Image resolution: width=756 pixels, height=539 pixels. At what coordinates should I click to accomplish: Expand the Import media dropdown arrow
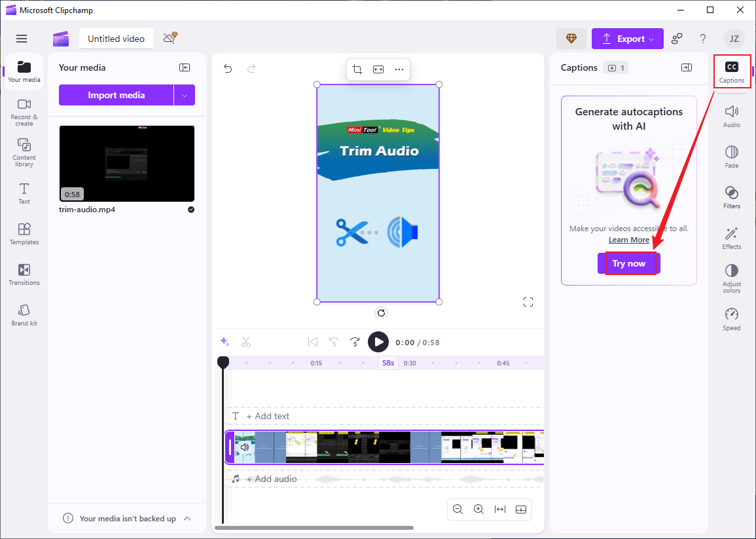tap(185, 95)
